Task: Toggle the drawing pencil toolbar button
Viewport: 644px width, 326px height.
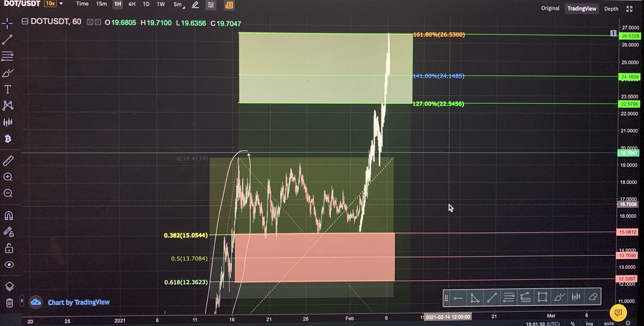Action: pos(196,5)
